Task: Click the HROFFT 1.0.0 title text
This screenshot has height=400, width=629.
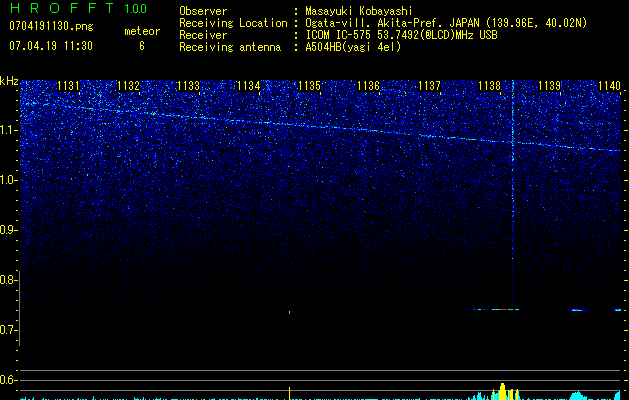Action: point(78,8)
